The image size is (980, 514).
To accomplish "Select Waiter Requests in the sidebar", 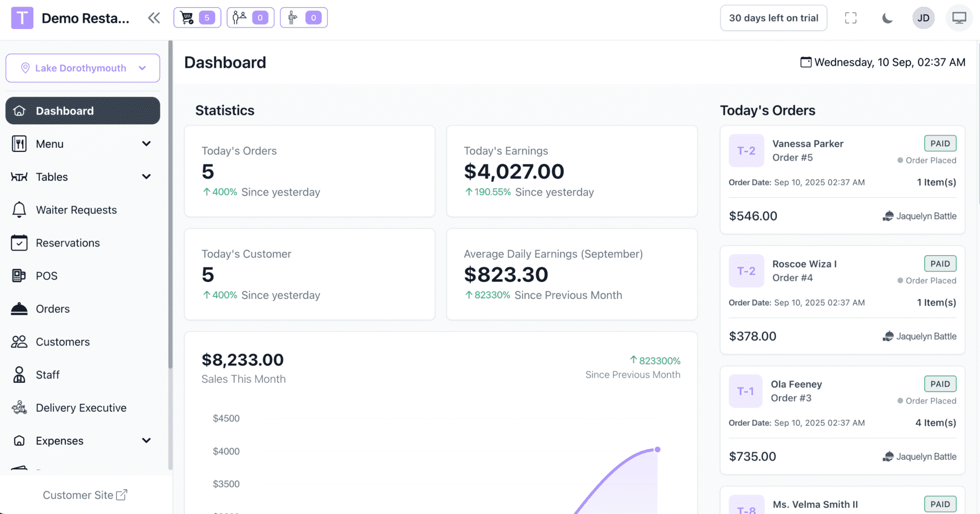I will (x=76, y=209).
